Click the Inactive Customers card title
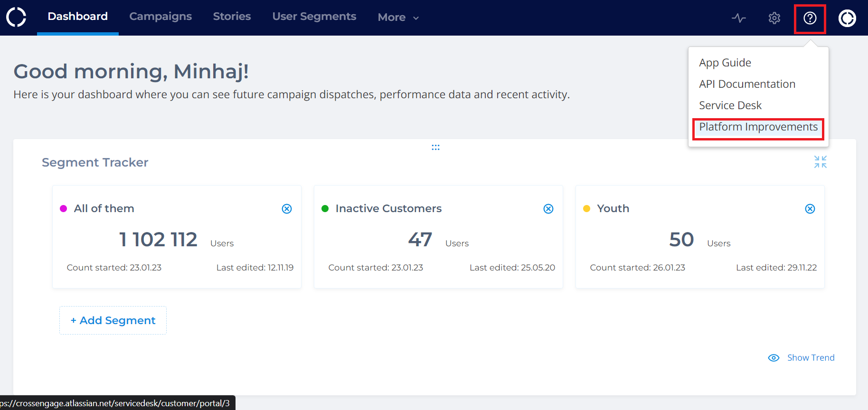Image resolution: width=868 pixels, height=410 pixels. point(388,208)
